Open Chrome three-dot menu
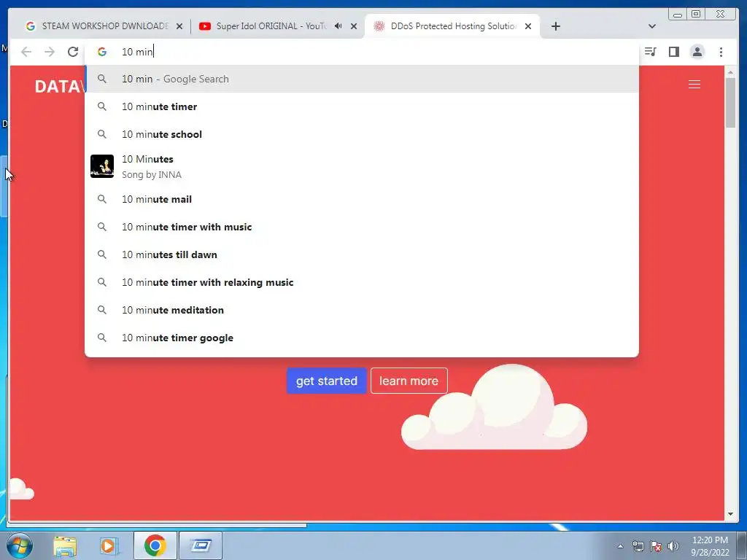 pyautogui.click(x=721, y=52)
